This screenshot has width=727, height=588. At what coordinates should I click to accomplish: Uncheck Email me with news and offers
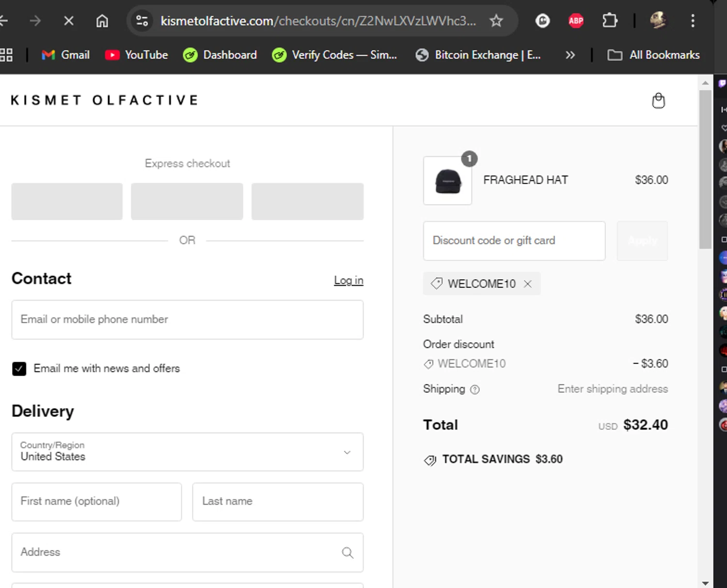tap(19, 369)
